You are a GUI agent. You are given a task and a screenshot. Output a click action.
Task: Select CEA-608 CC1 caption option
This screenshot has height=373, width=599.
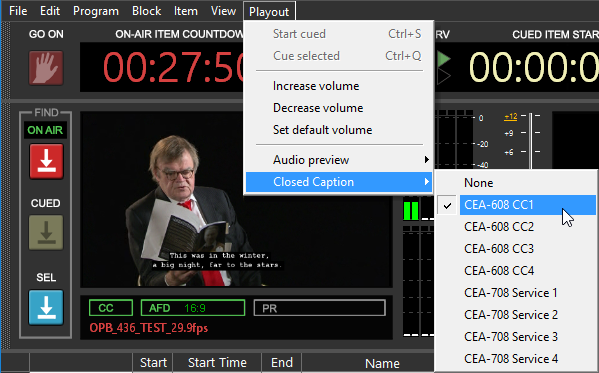[516, 205]
